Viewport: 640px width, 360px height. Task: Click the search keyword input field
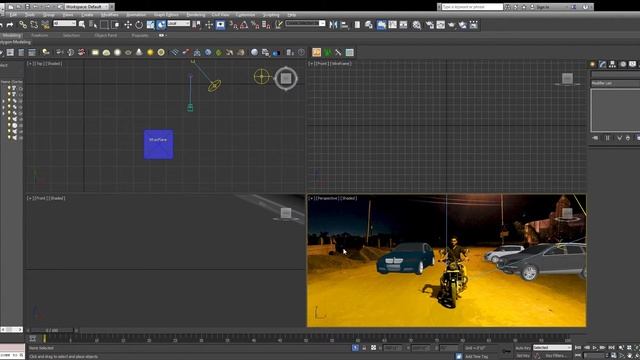pos(472,7)
